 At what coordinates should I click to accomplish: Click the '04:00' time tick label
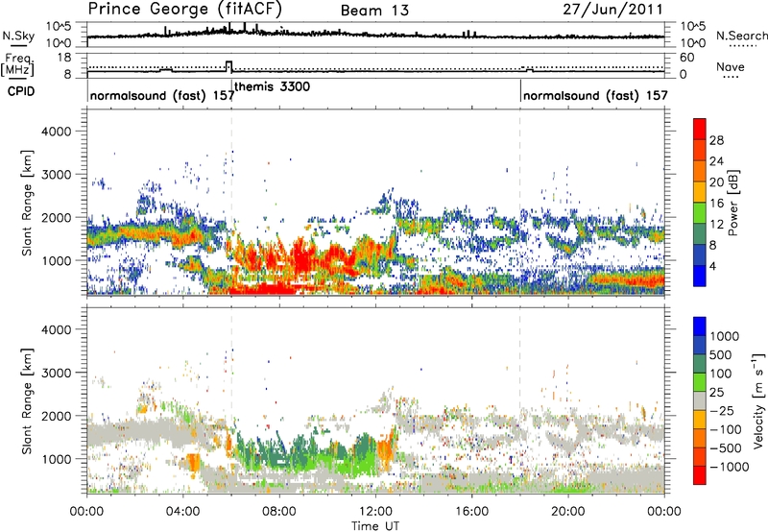[x=182, y=512]
